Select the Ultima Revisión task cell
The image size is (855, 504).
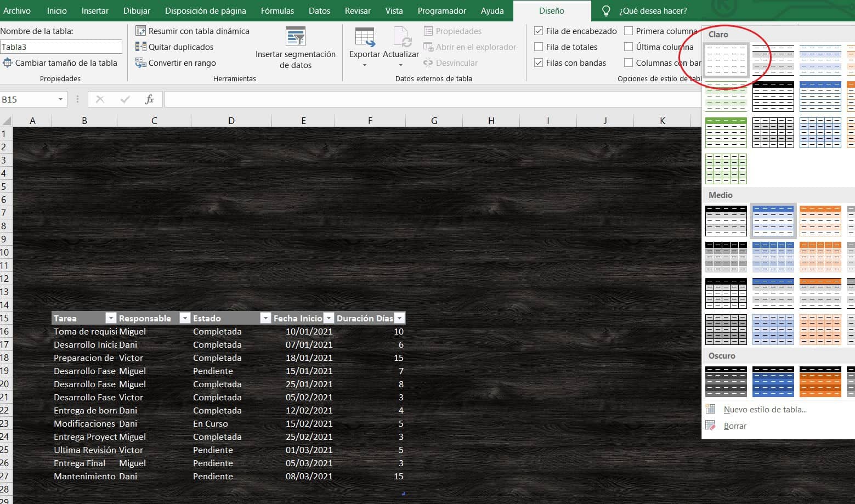point(84,450)
